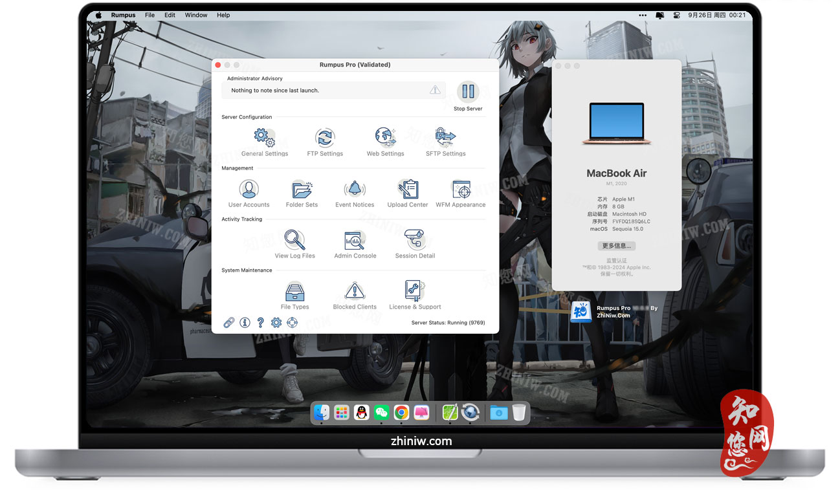This screenshot has height=504, width=840.
Task: Open Finder from the Dock
Action: [322, 412]
